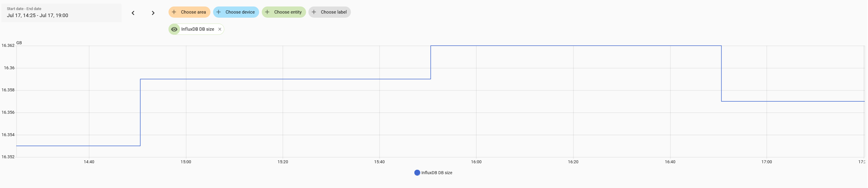Click plus icon on Choose entity

point(267,12)
